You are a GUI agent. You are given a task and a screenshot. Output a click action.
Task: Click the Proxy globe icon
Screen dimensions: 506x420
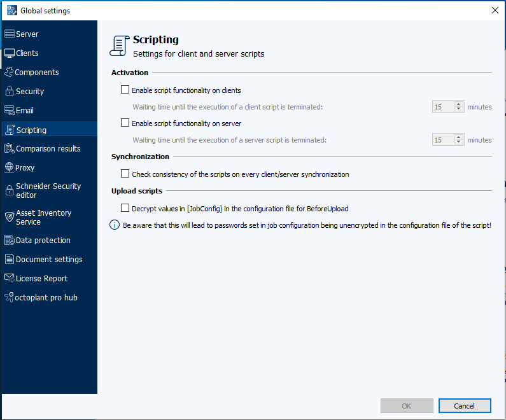9,167
